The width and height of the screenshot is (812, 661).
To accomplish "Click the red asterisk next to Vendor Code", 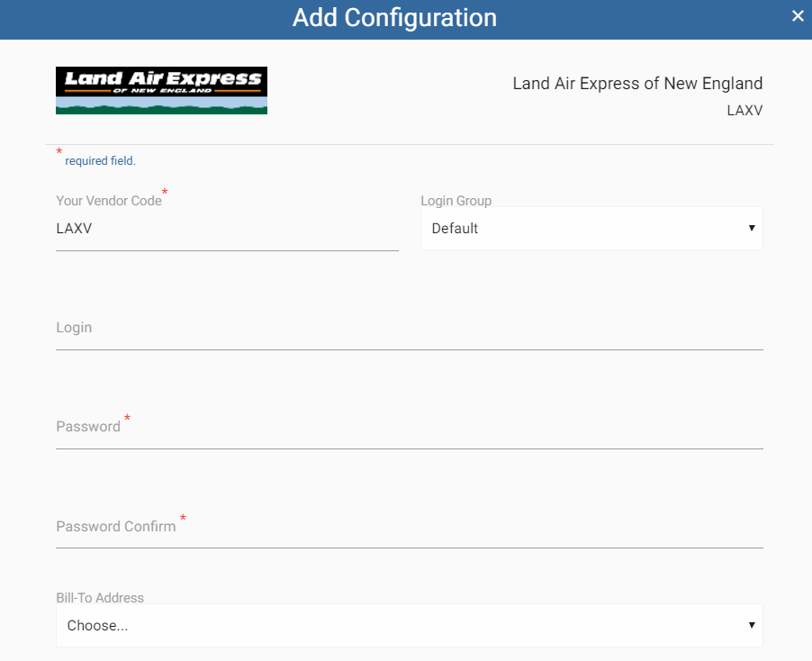I will [165, 193].
